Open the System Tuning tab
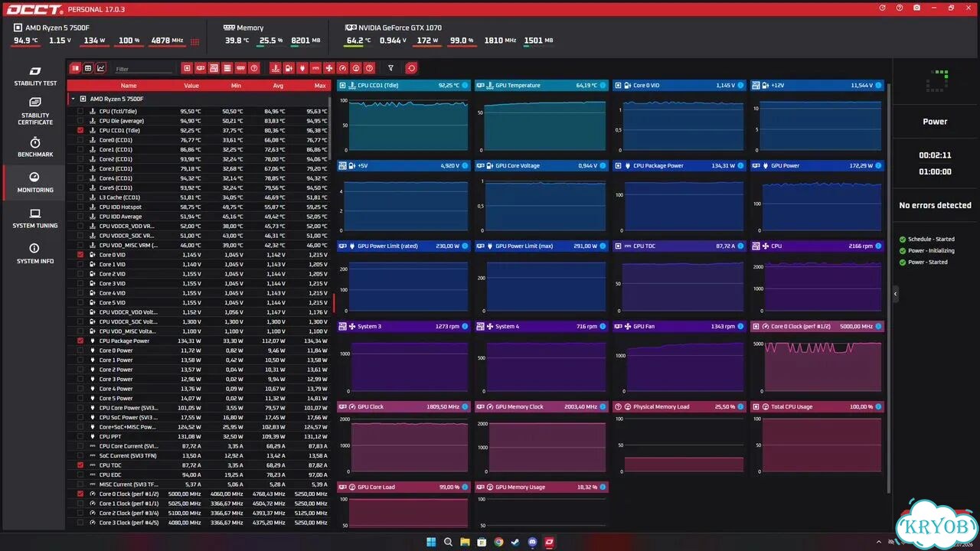The height and width of the screenshot is (551, 980). click(x=34, y=219)
